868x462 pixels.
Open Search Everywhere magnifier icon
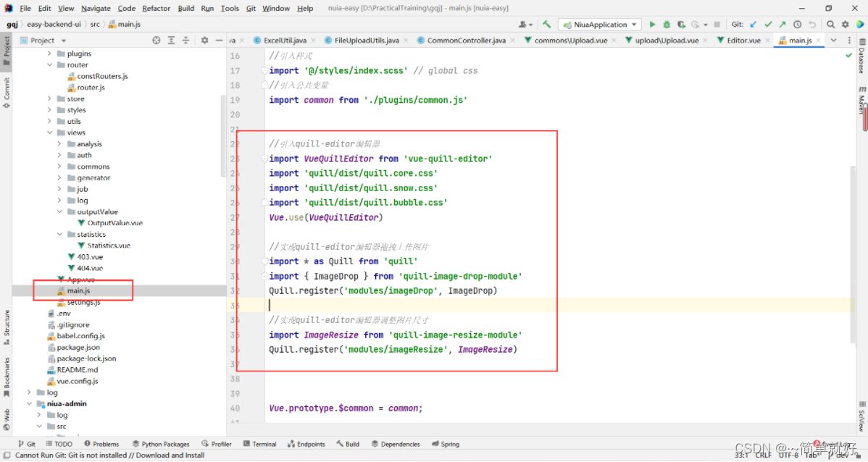[831, 25]
